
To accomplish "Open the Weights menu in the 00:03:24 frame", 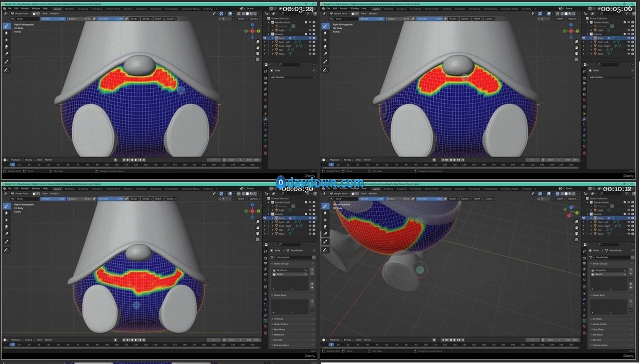I will coord(55,13).
